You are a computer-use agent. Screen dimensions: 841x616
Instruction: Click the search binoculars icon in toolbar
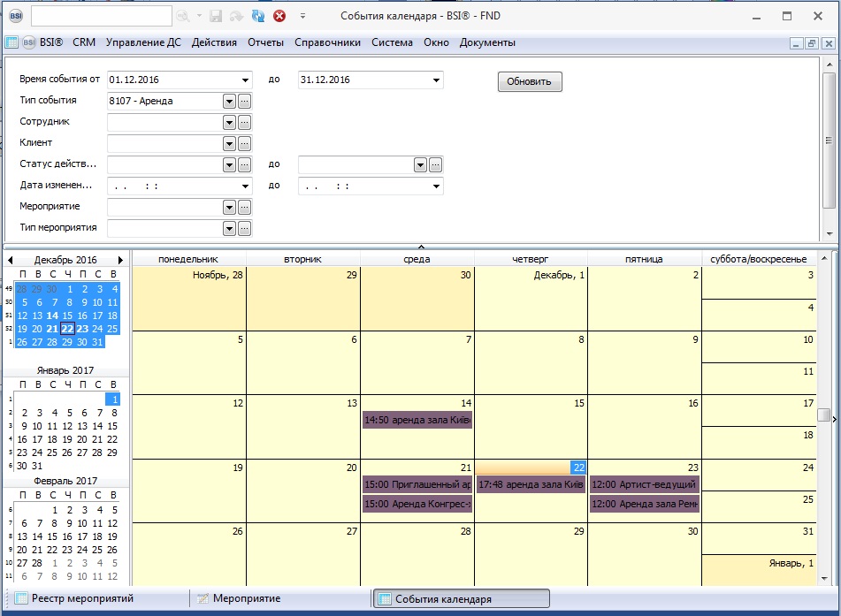pyautogui.click(x=183, y=16)
